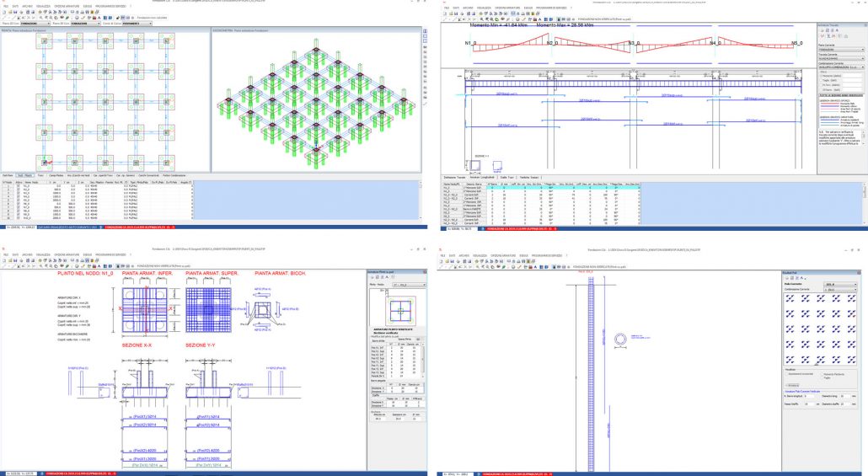Switch to the Fattori Combinazione tab
This screenshot has width=868, height=476.
(174, 175)
